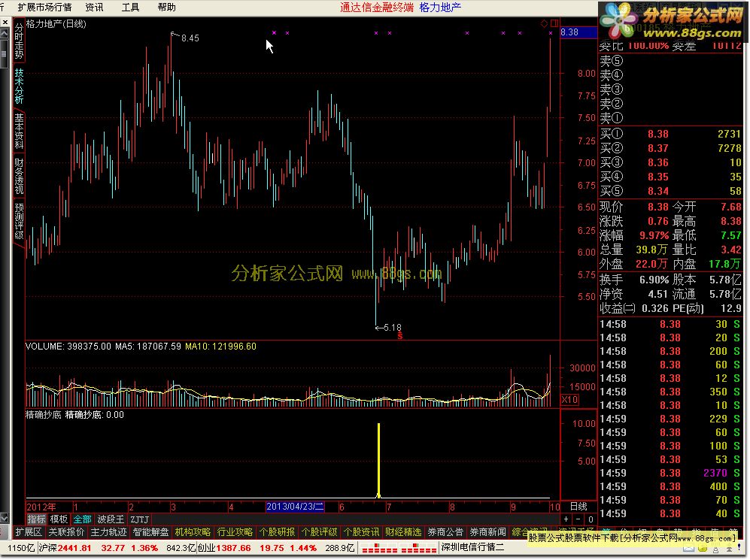Click the - button to remove a chart pane

pos(578,519)
